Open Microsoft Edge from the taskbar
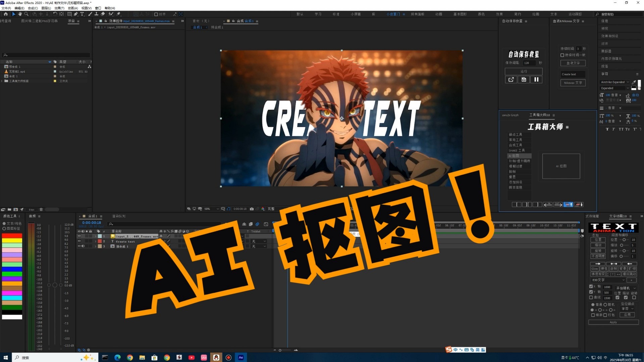This screenshot has width=644, height=362. tap(117, 358)
